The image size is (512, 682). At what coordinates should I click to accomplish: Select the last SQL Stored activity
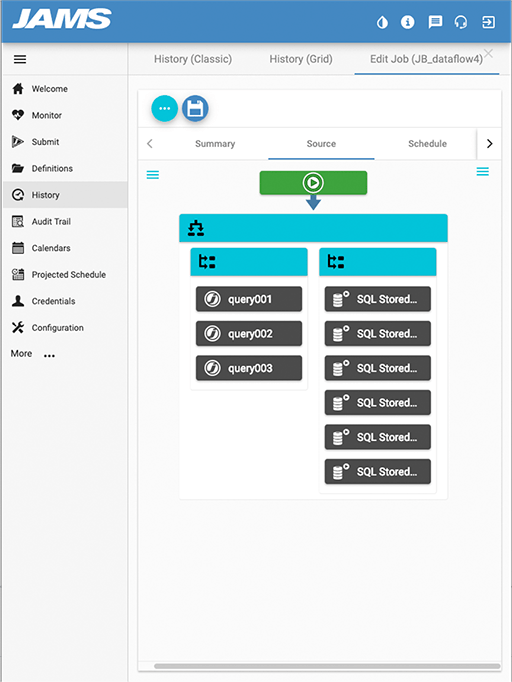(x=378, y=471)
